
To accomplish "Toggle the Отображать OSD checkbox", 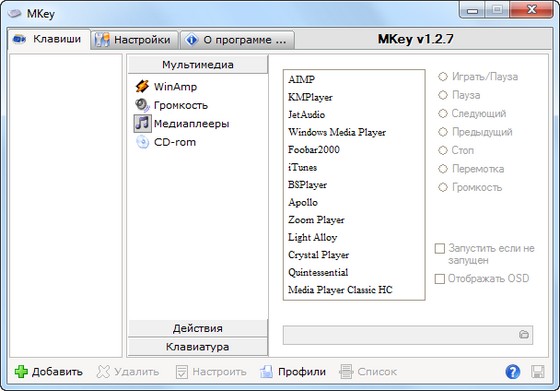I will coord(440,279).
